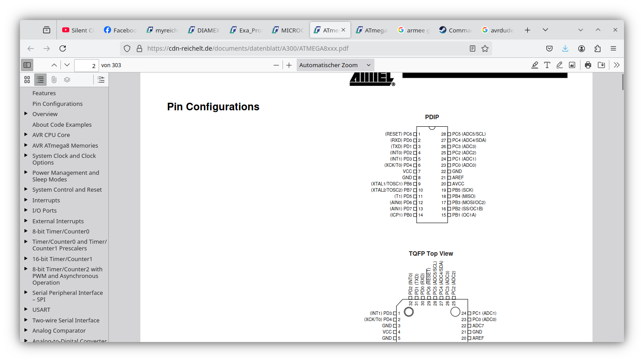
Task: Bookmark this page with star icon
Action: pyautogui.click(x=485, y=48)
